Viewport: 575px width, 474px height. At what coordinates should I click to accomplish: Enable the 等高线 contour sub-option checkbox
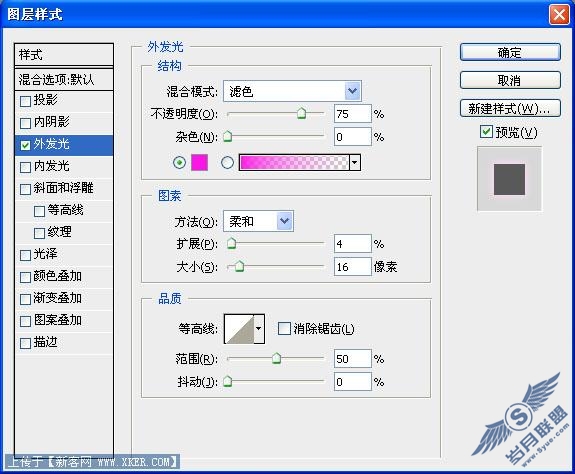[x=39, y=211]
